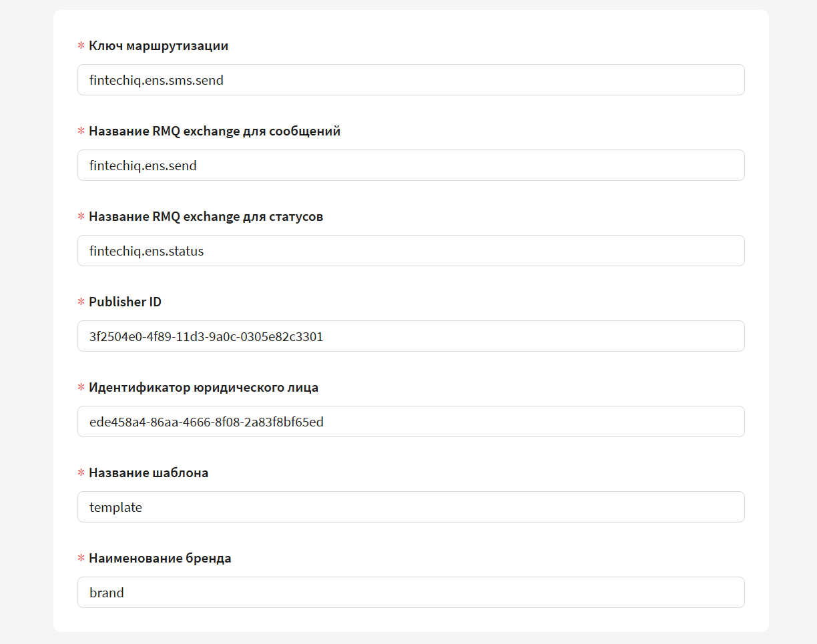This screenshot has width=817, height=644.
Task: Click the asterisk before Название шаблона
Action: coord(81,474)
